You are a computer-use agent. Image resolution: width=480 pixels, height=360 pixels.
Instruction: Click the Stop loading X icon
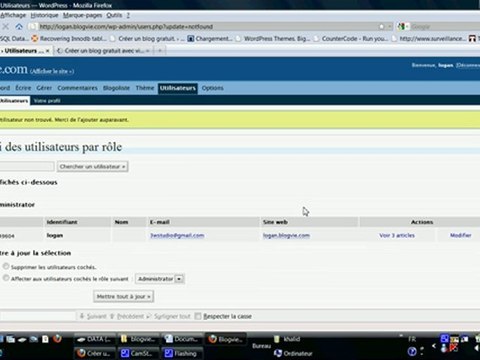point(5,26)
